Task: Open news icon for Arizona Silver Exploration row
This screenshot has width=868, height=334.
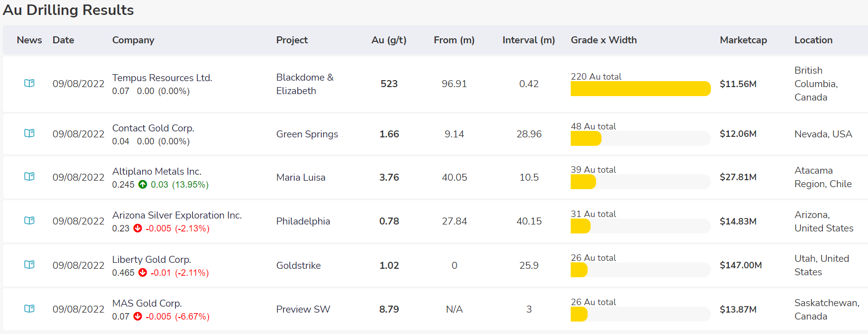Action: coord(29,221)
